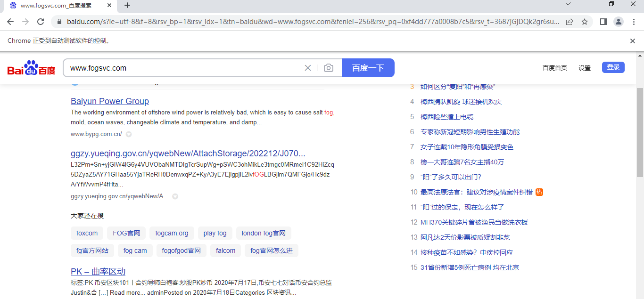Select related search fg官方网站
This screenshot has height=299, width=644.
(x=92, y=251)
